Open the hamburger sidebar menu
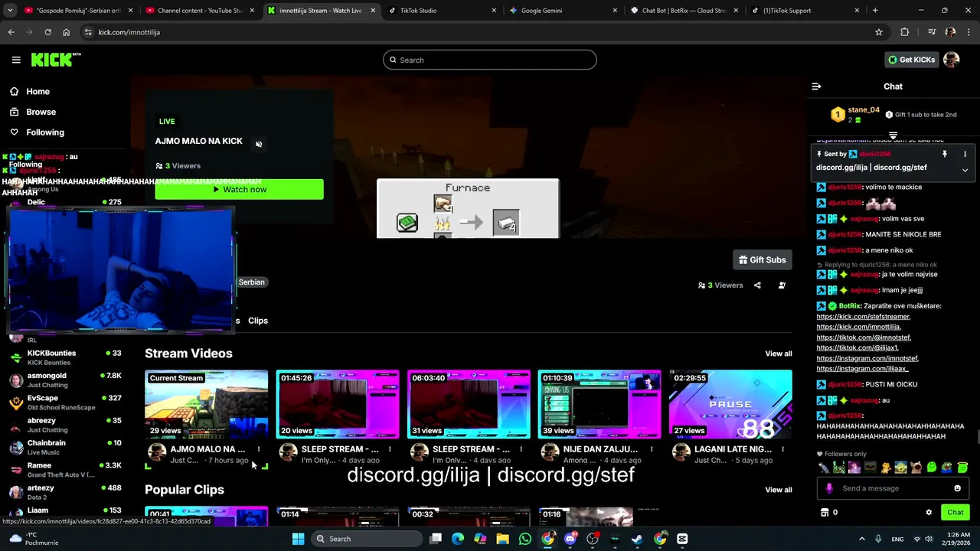 [x=16, y=60]
